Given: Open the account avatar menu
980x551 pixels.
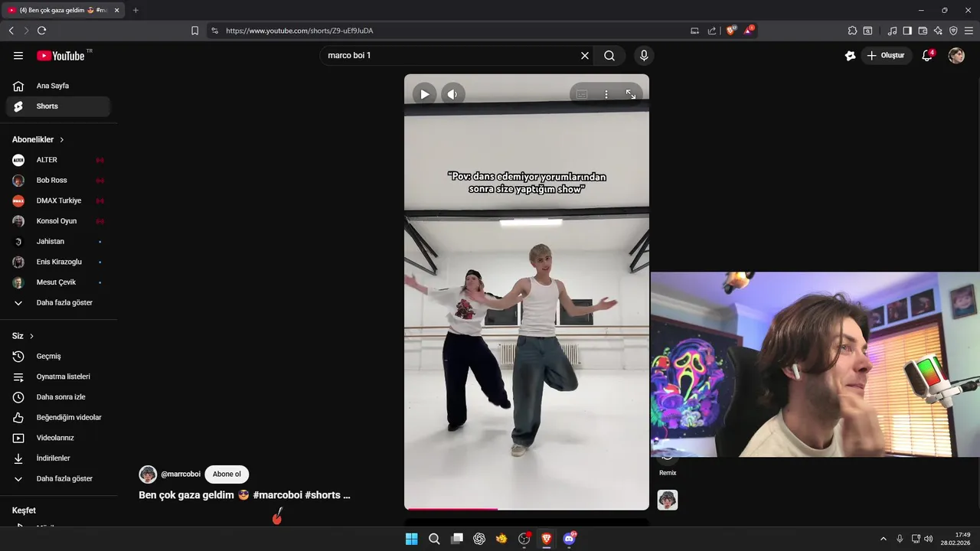Looking at the screenshot, I should [956, 56].
